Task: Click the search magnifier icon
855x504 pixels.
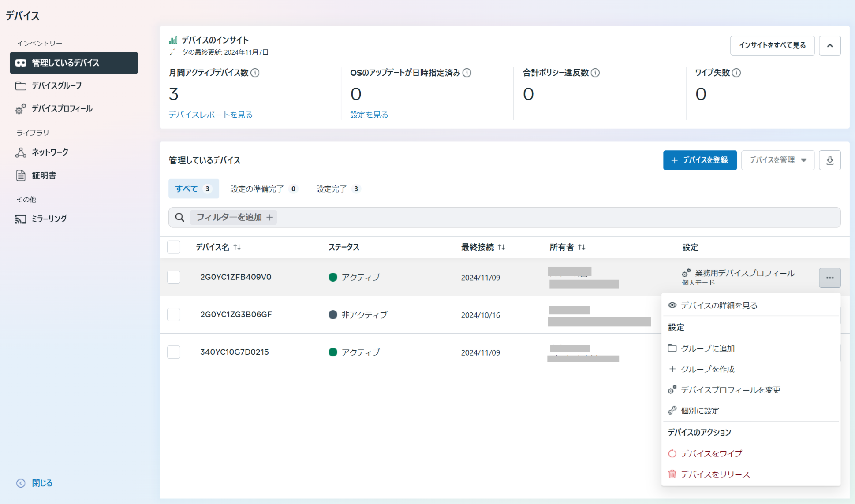Action: 179,217
